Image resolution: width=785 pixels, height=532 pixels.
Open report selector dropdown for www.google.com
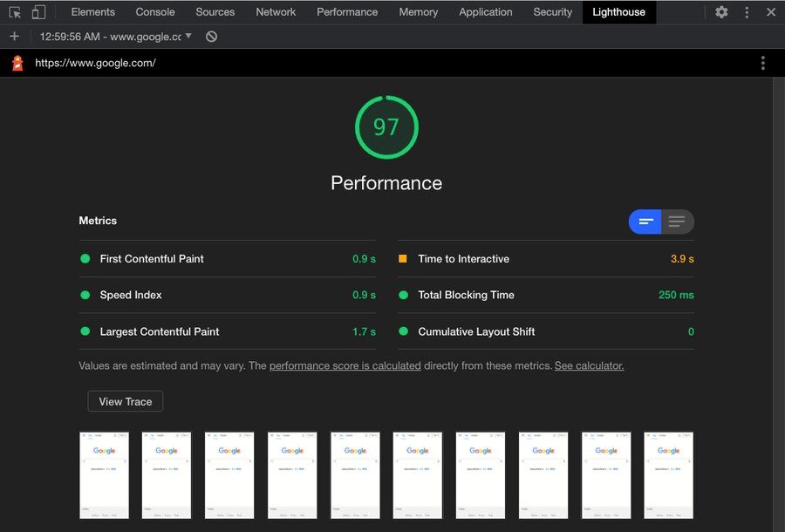(116, 36)
